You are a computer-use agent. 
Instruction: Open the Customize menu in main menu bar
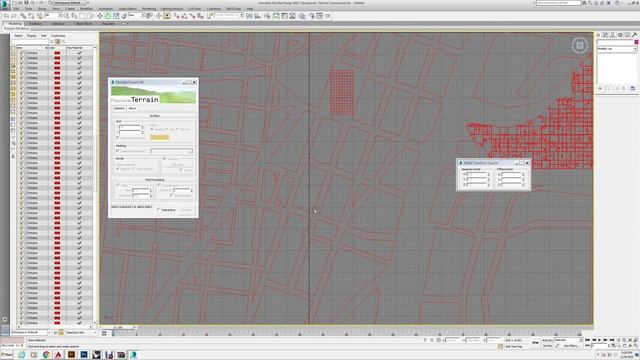(214, 9)
